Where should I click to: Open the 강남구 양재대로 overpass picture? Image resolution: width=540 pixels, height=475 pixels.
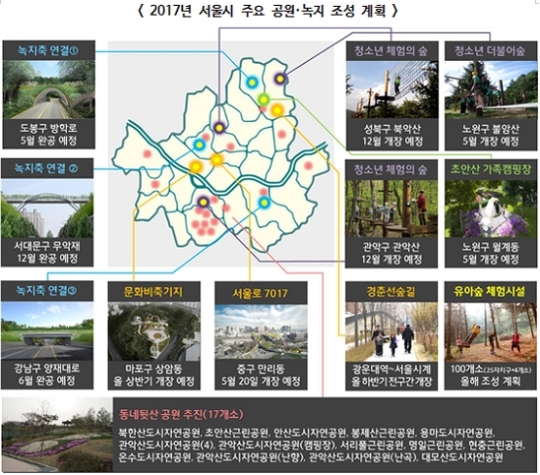click(x=47, y=331)
